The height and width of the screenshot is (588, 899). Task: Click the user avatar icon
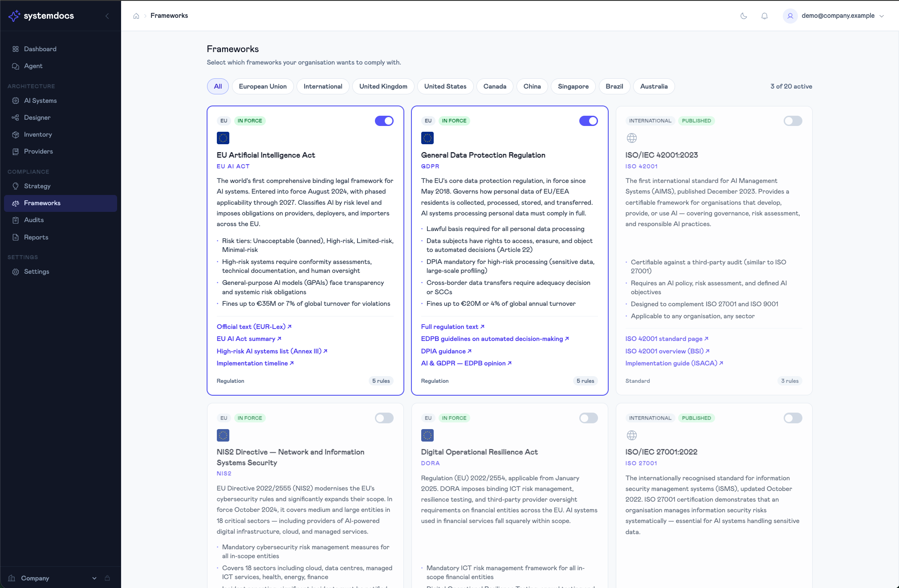[x=790, y=16]
